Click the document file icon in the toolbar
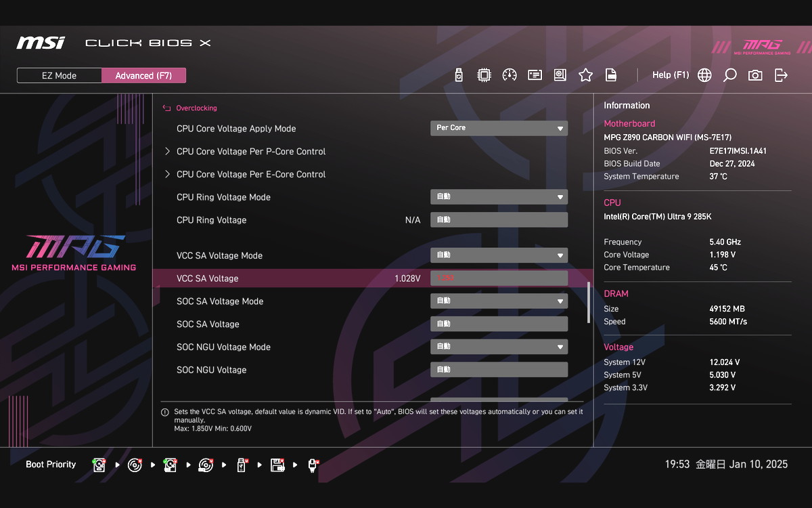This screenshot has width=812, height=508. 611,75
